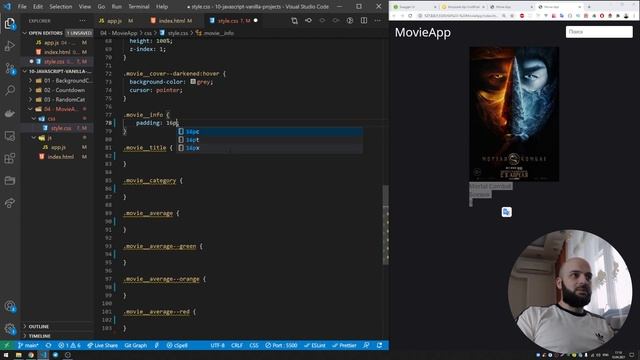Screen dimensions: 640x360
Task: Select the 16pt autocomplete suggestion
Action: point(270,140)
